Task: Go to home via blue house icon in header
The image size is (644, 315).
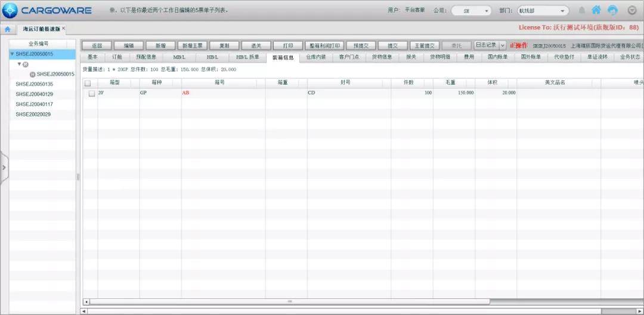Action: click(596, 10)
